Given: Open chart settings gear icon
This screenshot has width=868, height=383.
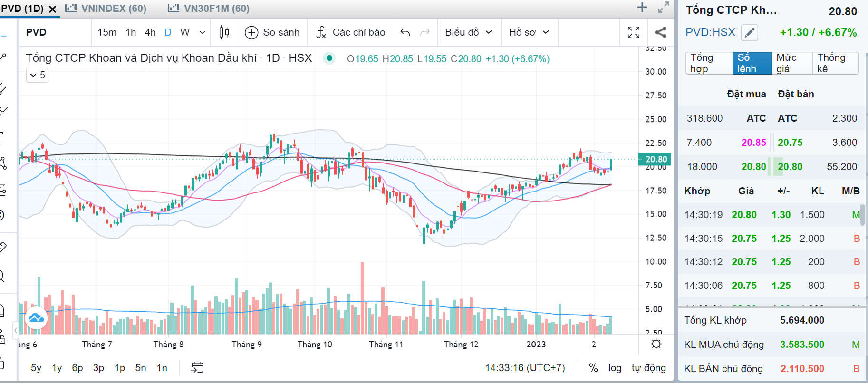Looking at the screenshot, I should 656,344.
